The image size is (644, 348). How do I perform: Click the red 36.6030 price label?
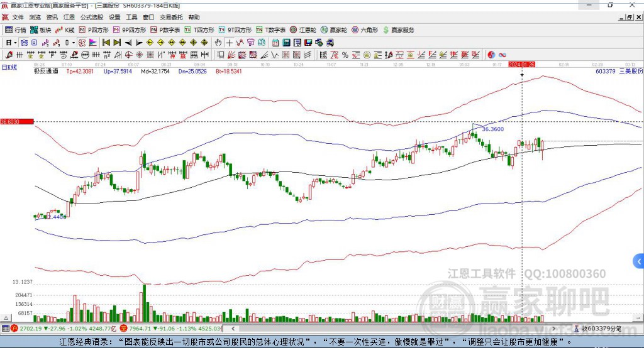click(x=17, y=121)
